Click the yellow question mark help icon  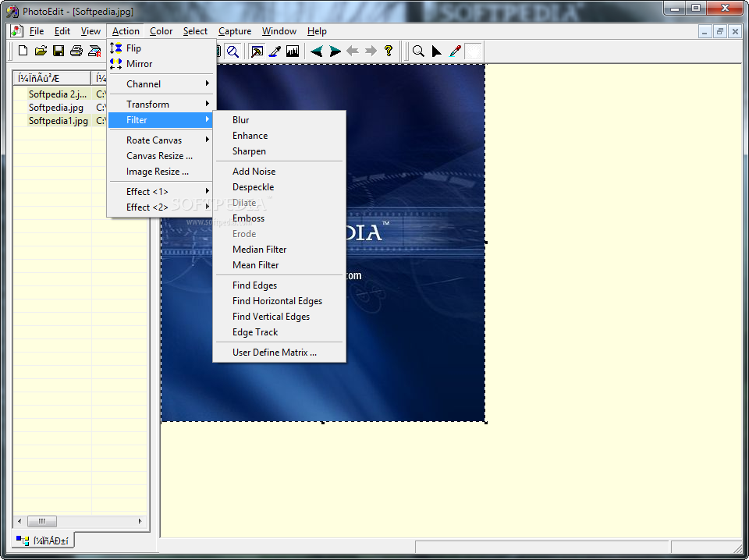(x=389, y=51)
